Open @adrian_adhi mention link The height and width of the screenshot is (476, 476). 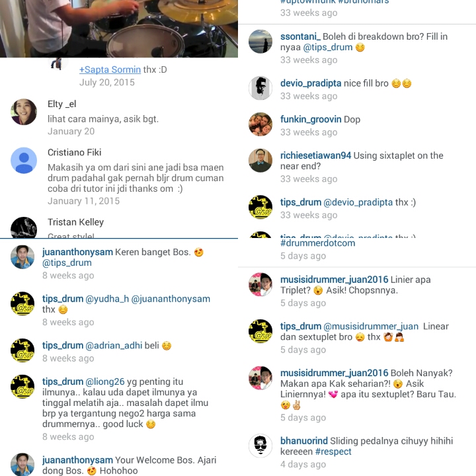tap(114, 346)
